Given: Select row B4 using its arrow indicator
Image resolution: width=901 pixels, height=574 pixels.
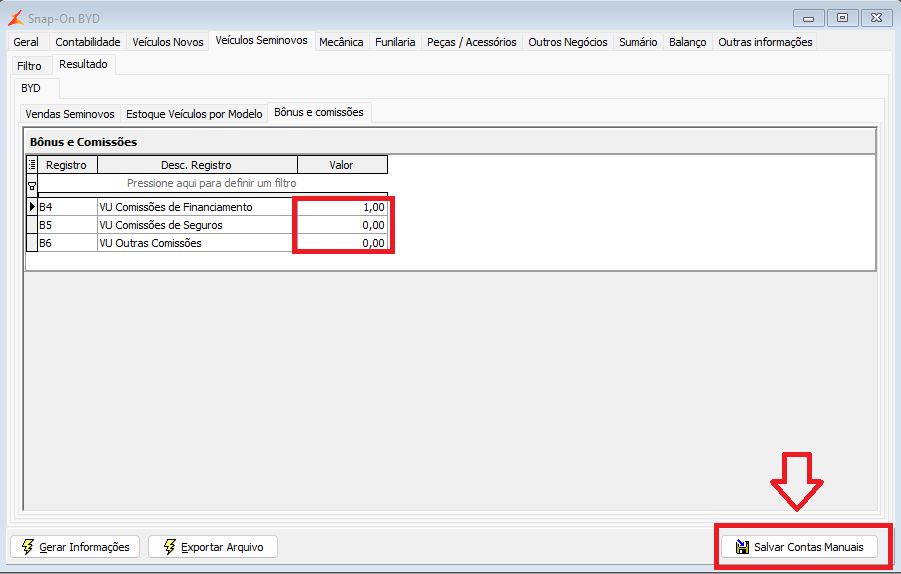Looking at the screenshot, I should pos(32,206).
